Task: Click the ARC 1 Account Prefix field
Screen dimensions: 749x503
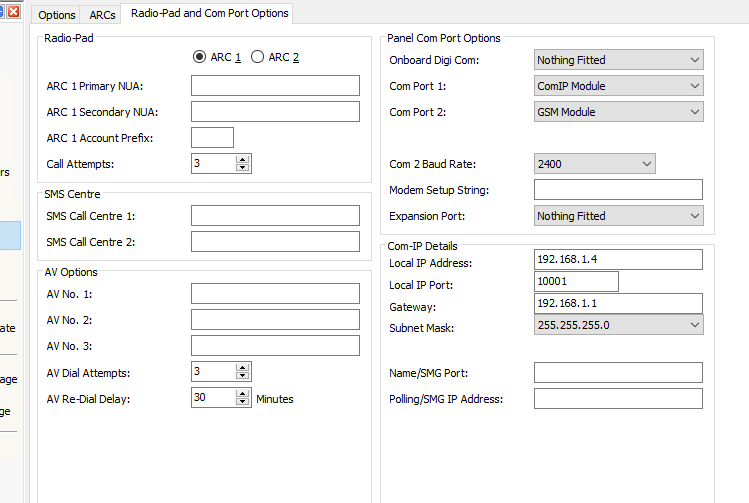Action: (x=212, y=138)
